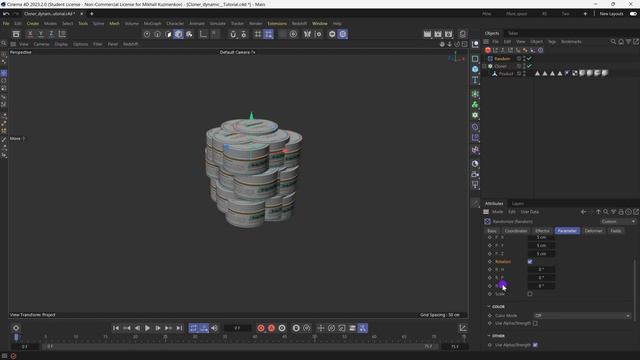Collapse the OTHER section
The height and width of the screenshot is (360, 640).
pyautogui.click(x=489, y=336)
